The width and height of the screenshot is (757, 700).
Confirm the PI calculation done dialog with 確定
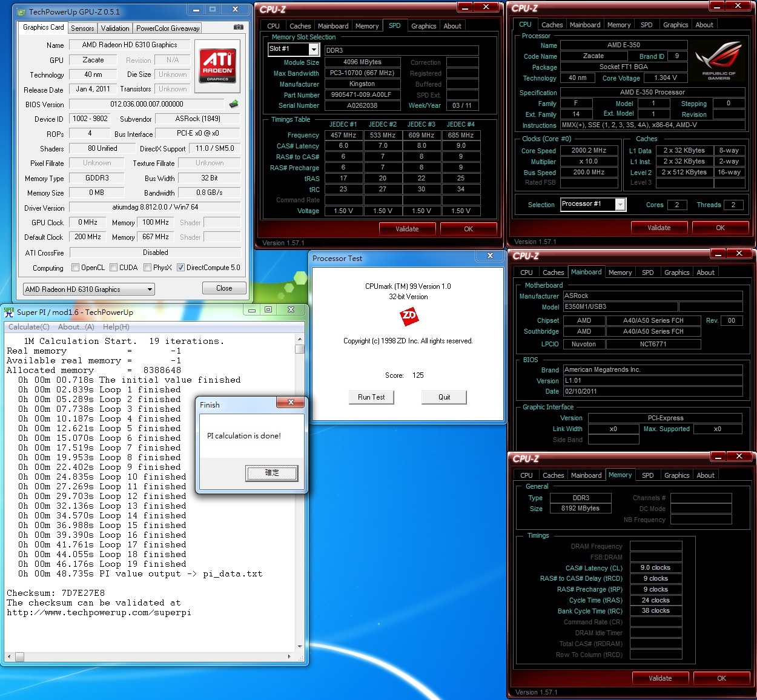272,473
